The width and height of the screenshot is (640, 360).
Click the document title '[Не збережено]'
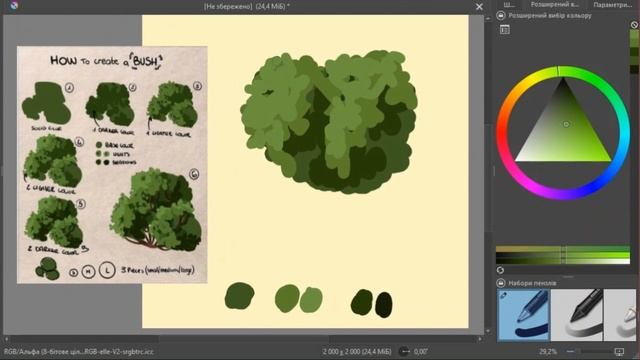[x=228, y=7]
